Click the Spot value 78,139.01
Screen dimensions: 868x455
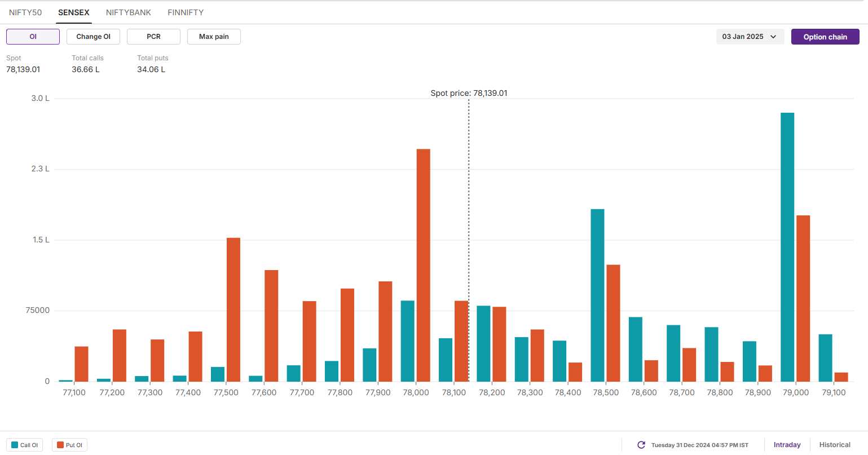pyautogui.click(x=23, y=69)
